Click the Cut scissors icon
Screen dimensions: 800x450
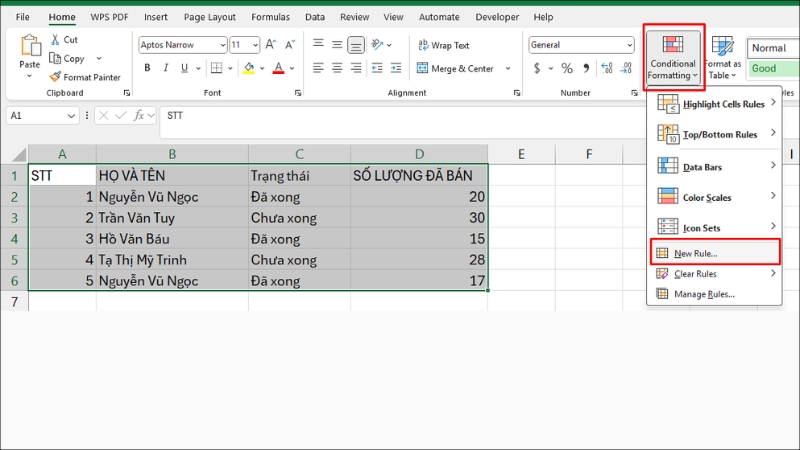55,39
